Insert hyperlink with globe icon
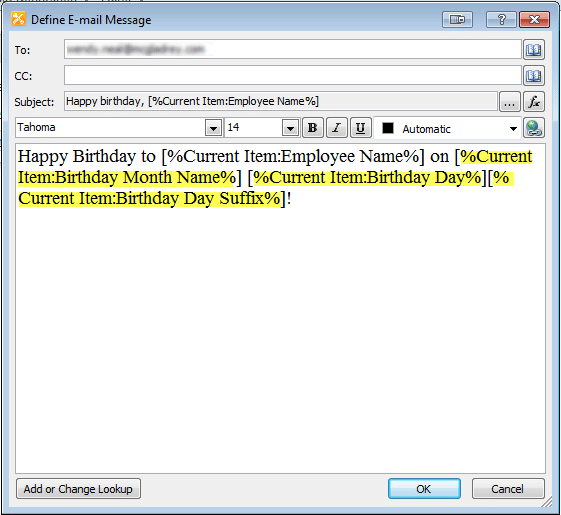This screenshot has width=561, height=515. 534,128
